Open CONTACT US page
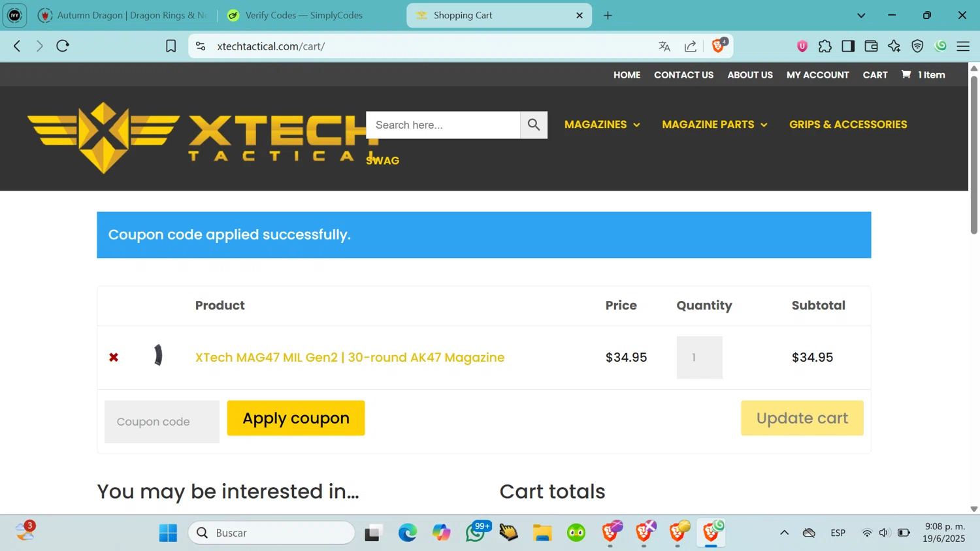Viewport: 980px width, 551px height. (x=683, y=75)
